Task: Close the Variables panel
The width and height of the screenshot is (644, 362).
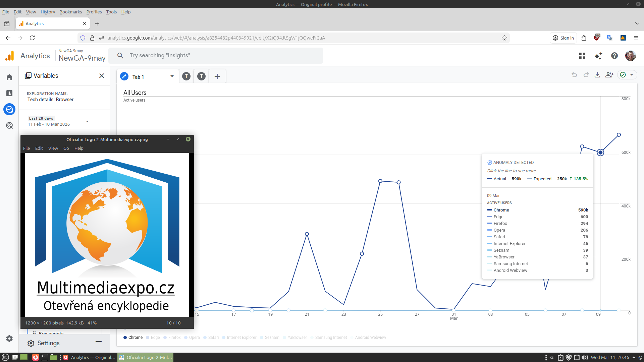Action: (102, 76)
